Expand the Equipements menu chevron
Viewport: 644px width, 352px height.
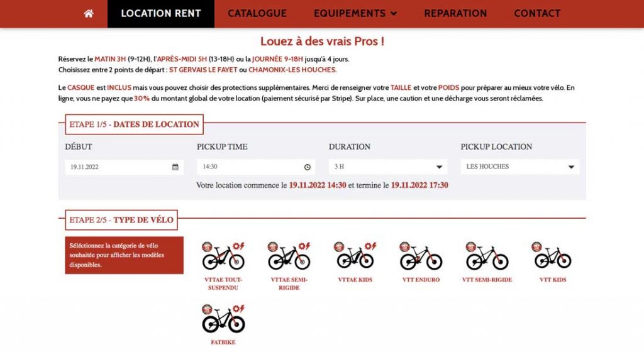pyautogui.click(x=394, y=14)
